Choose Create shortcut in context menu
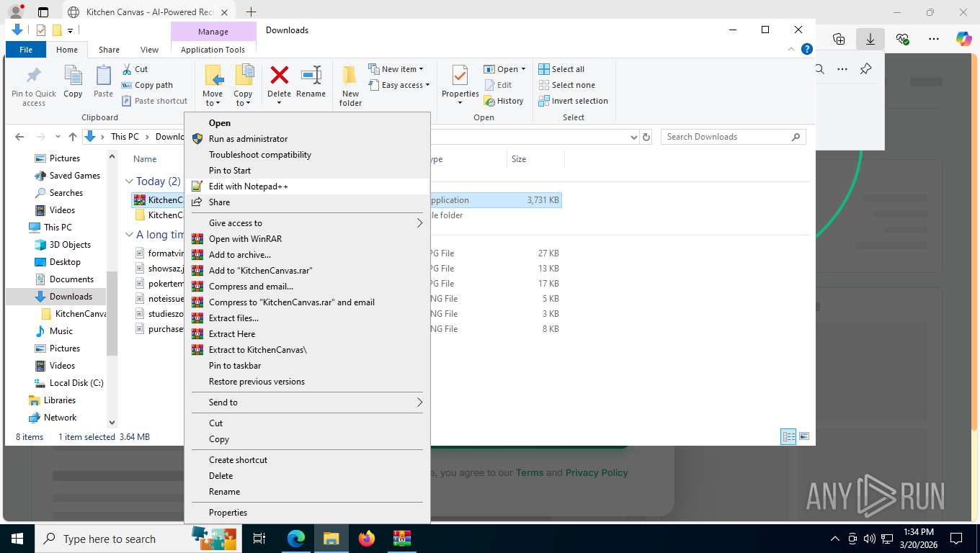This screenshot has width=980, height=553. pyautogui.click(x=307, y=460)
